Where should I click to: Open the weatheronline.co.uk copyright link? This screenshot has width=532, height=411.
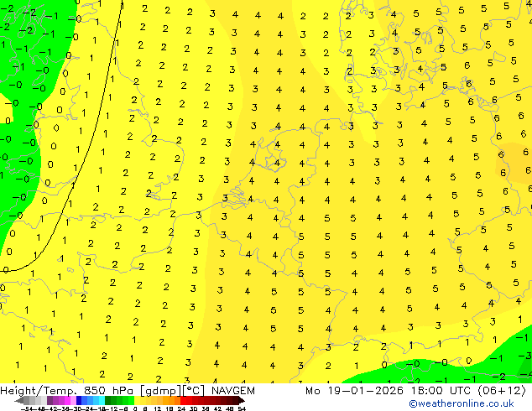[462, 403]
